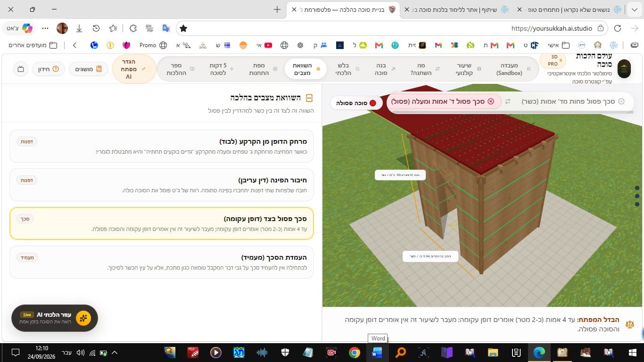This screenshot has height=362, width=644.
Task: Bookmark this page with the star icon
Action: [x=183, y=28]
